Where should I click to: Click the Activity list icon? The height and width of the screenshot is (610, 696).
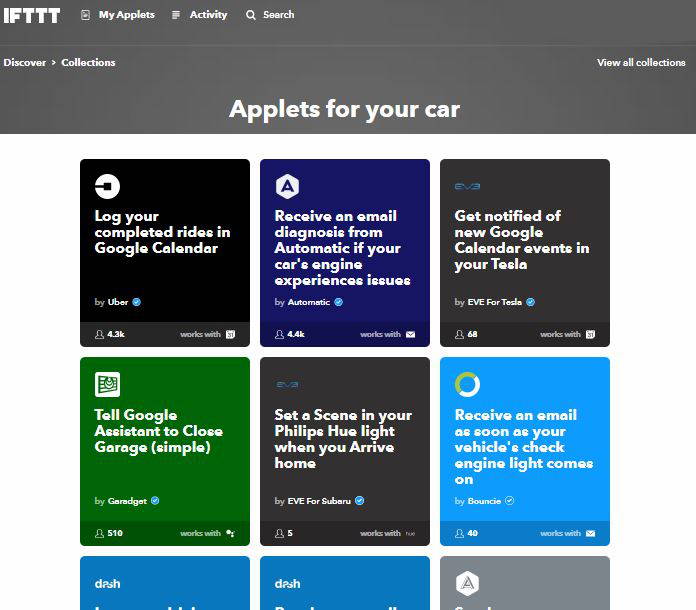(x=176, y=15)
